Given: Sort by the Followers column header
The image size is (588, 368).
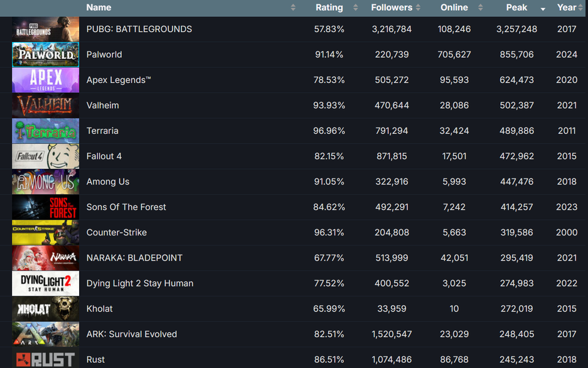Looking at the screenshot, I should [x=392, y=8].
